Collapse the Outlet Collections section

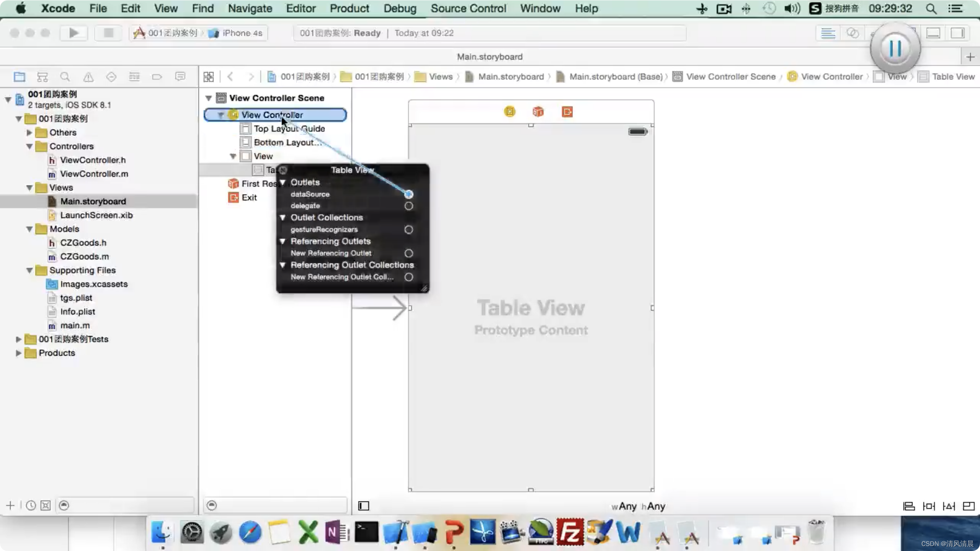click(283, 217)
